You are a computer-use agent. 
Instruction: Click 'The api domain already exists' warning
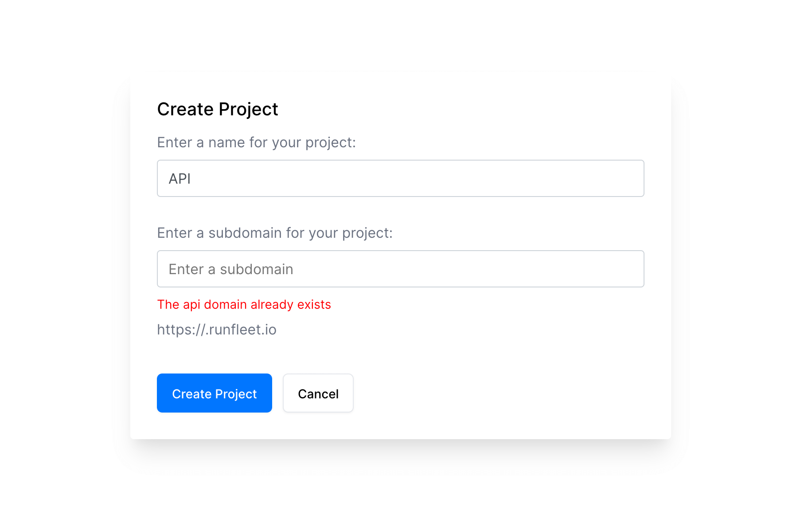[244, 304]
